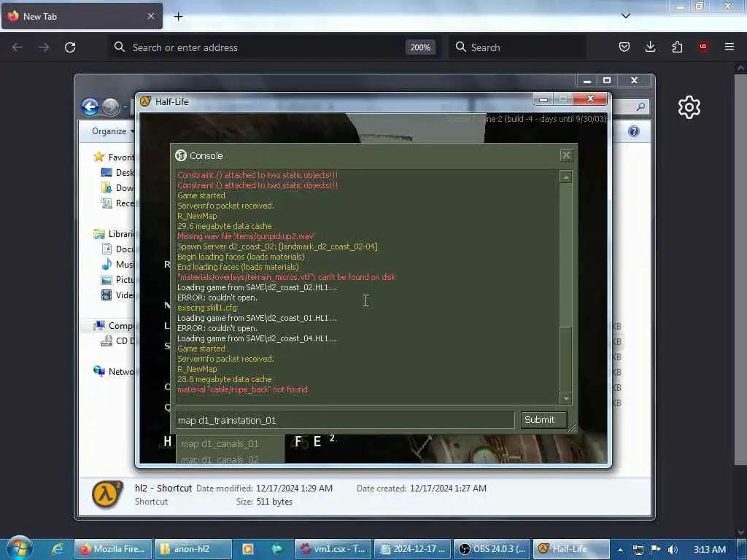Launch Internet Explorer from the taskbar
The image size is (747, 560).
tap(58, 548)
